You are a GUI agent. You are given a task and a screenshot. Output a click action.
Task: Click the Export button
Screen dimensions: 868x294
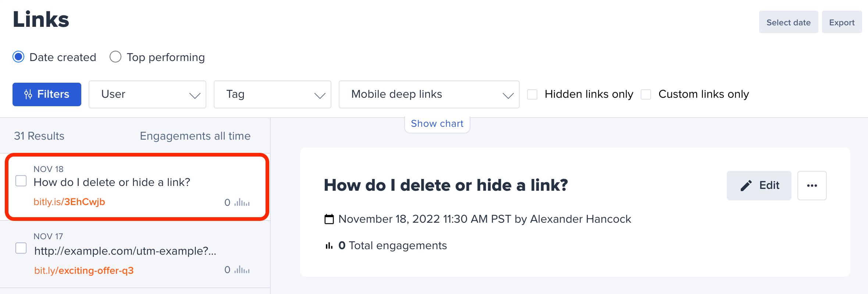[x=842, y=22]
